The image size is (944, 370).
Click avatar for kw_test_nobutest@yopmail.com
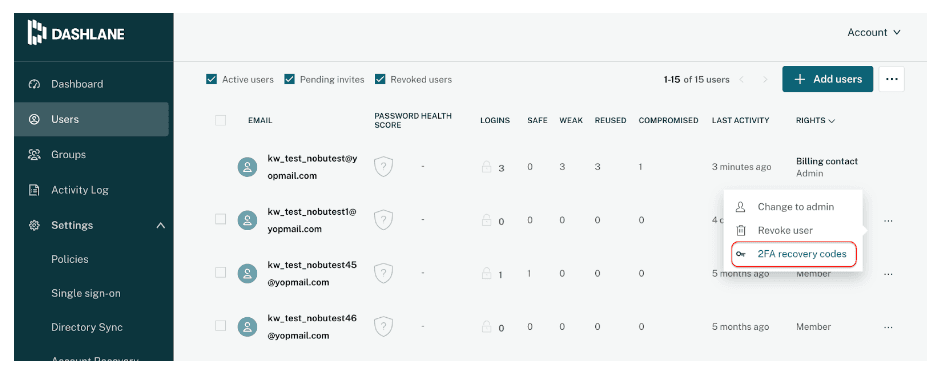[247, 167]
